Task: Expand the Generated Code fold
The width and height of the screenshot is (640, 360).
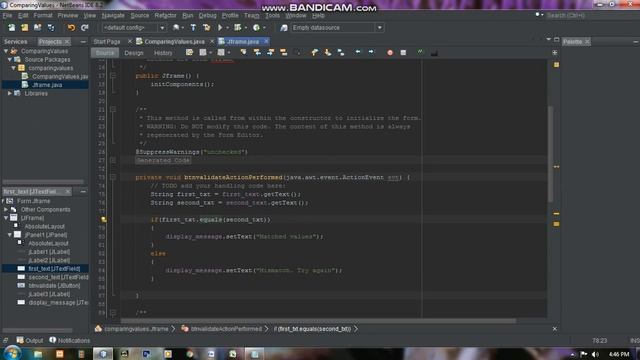Action: [113, 160]
